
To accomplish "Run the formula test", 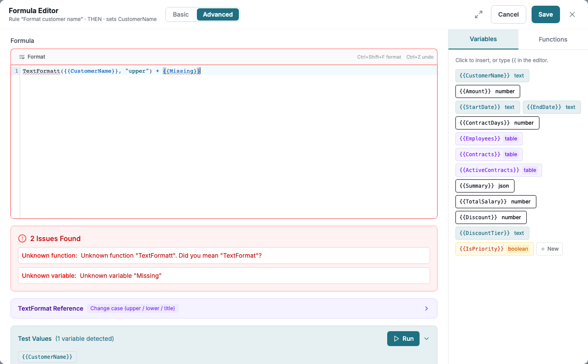I will [x=403, y=339].
